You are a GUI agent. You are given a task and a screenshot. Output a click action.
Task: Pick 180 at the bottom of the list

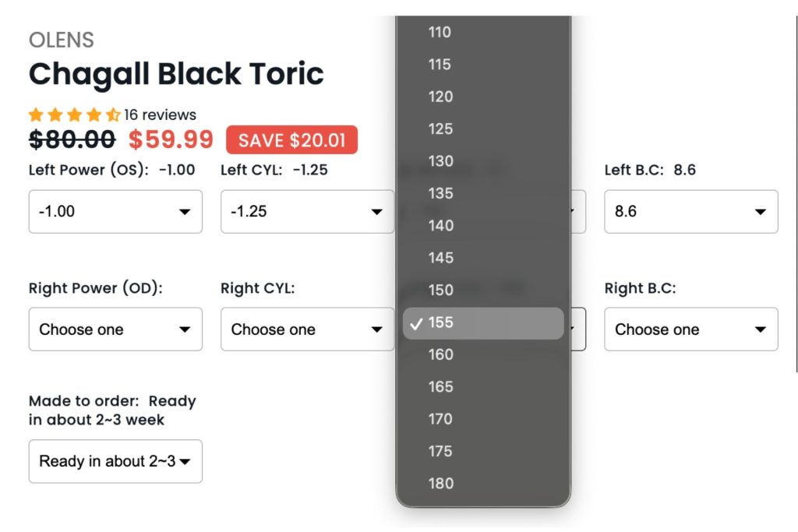pyautogui.click(x=440, y=484)
